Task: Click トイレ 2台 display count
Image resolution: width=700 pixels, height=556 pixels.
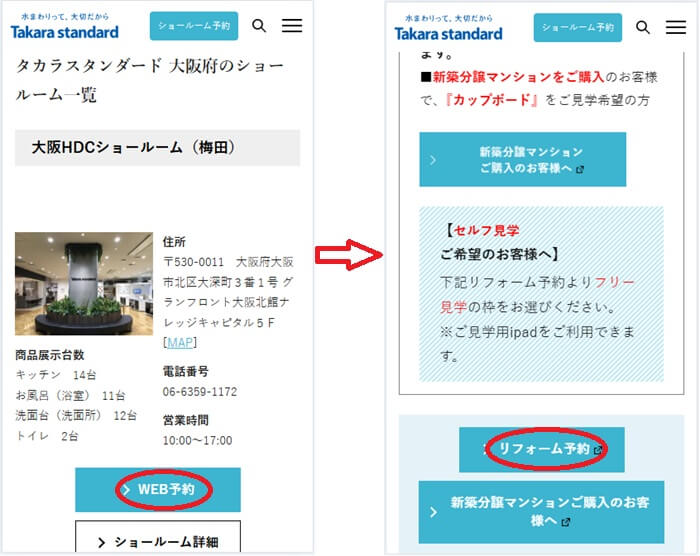Action: (47, 436)
